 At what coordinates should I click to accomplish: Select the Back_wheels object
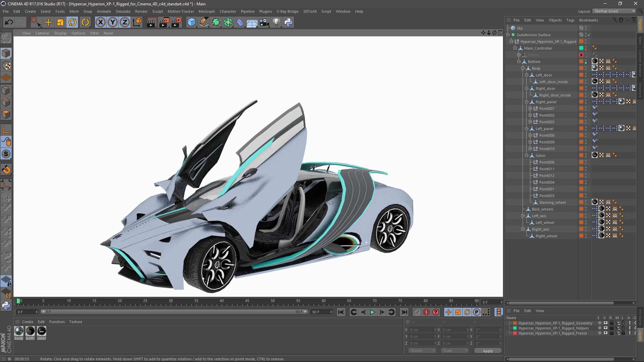tap(542, 209)
